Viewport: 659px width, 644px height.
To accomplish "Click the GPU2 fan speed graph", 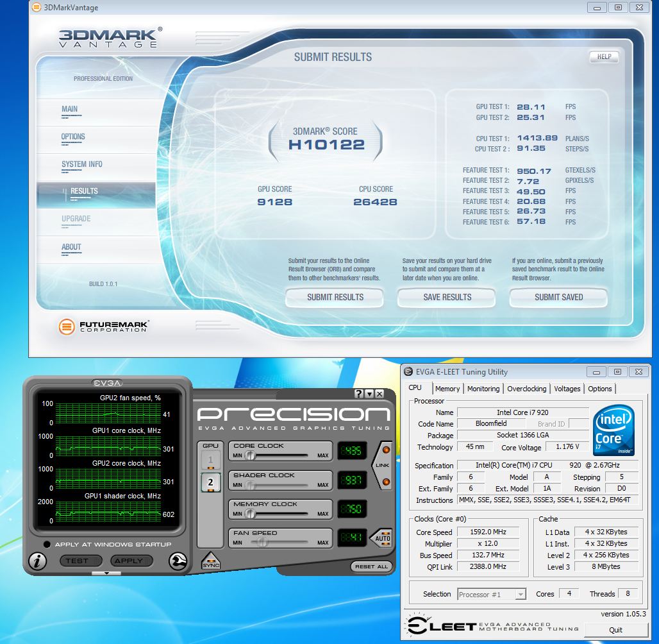I will [x=108, y=413].
